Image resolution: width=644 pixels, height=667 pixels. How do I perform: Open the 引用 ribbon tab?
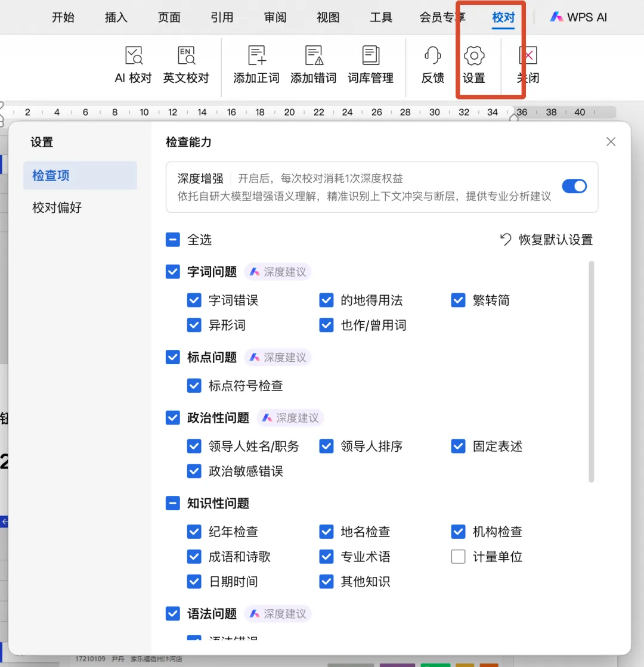click(x=222, y=17)
